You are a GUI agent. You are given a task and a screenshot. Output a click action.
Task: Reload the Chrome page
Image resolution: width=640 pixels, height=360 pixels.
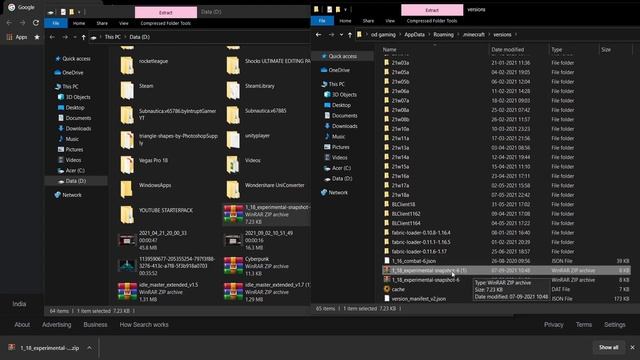coord(36,23)
